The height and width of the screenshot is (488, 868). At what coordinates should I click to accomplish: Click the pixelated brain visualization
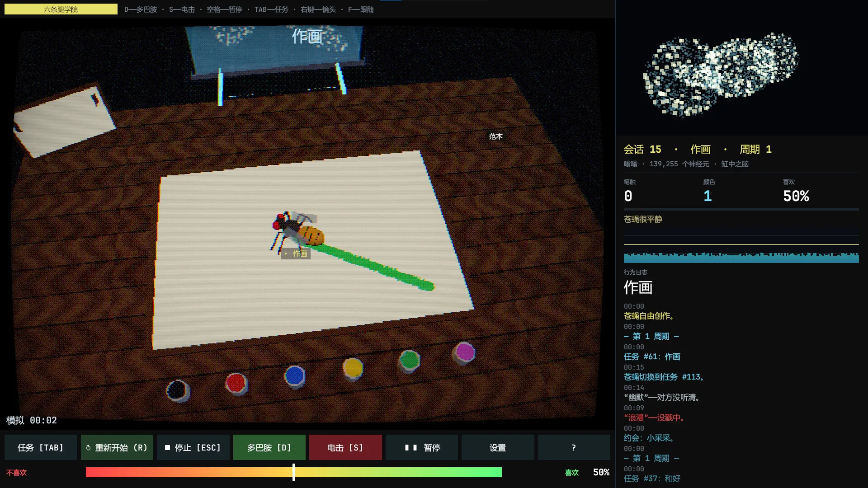(x=721, y=75)
